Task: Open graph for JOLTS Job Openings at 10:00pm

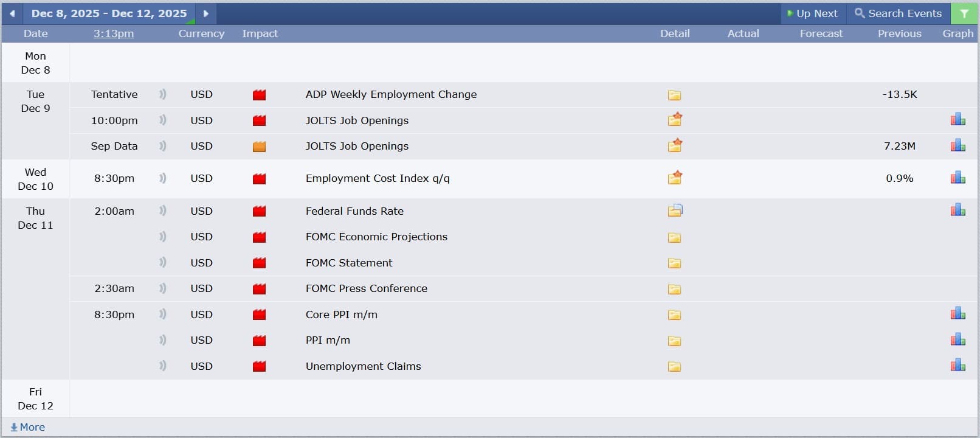Action: click(958, 120)
